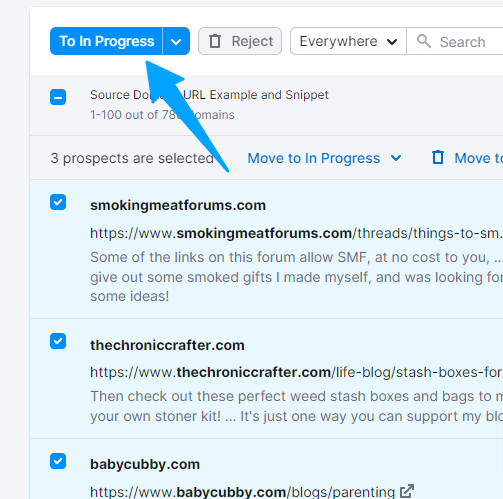Viewport: 503px width, 499px height.
Task: Click snippet 'Then check out these perfect'
Action: tap(296, 406)
